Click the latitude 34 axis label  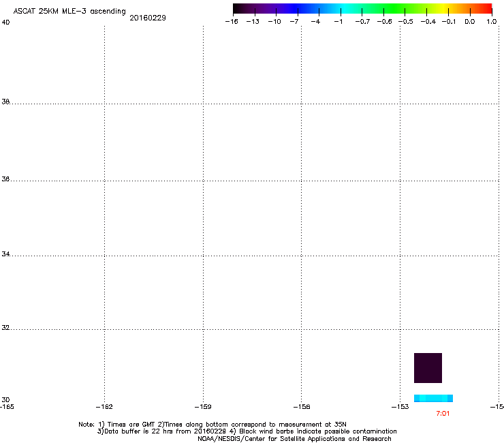click(x=5, y=254)
